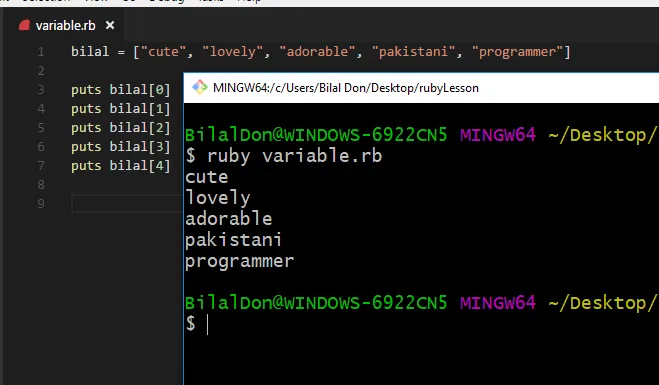Click the "programmer" output line in terminal

(240, 261)
